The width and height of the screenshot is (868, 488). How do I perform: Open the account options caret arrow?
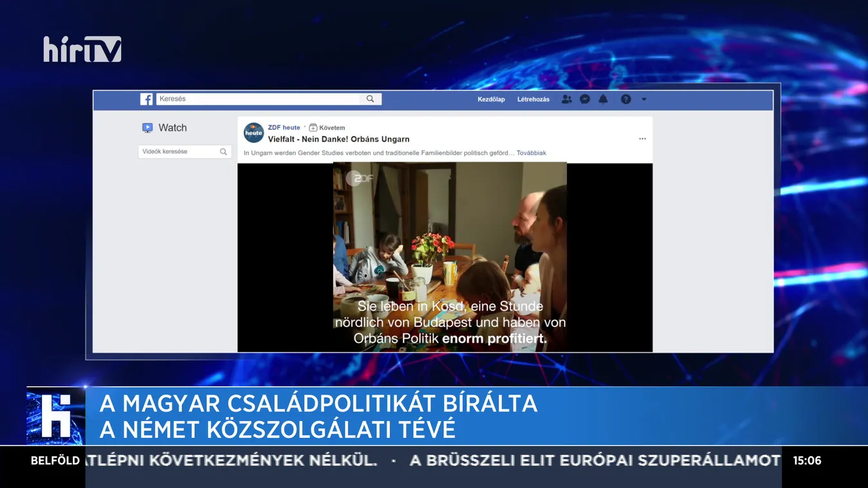coord(643,99)
